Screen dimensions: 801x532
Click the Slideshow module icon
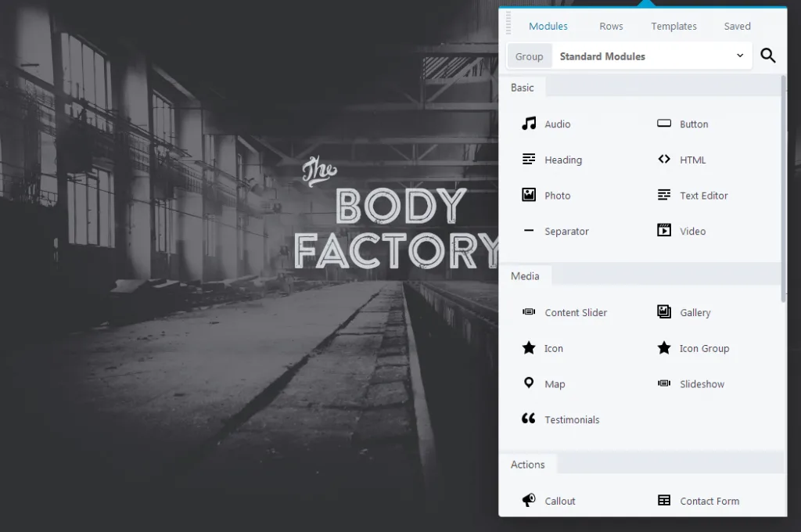pos(664,383)
